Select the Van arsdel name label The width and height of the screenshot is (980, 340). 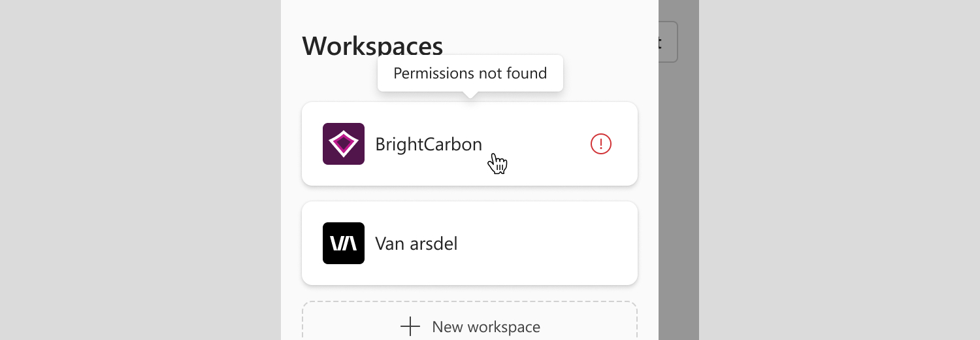[416, 244]
